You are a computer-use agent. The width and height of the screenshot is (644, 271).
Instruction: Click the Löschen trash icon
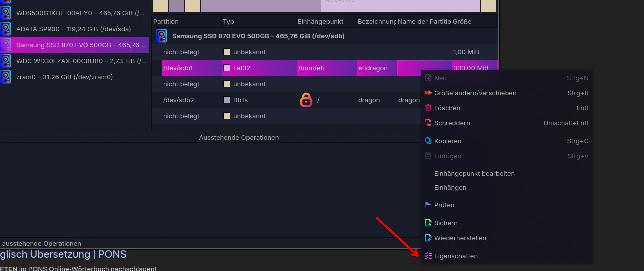[428, 108]
